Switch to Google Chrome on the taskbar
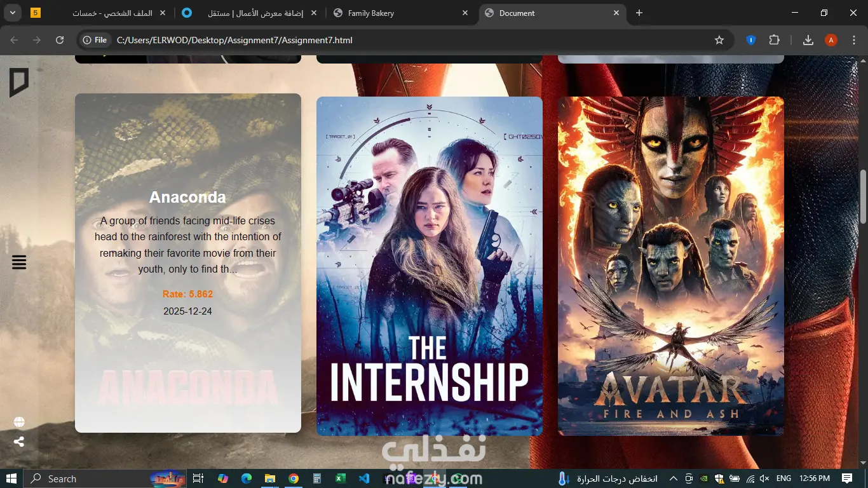868x488 pixels. coord(293,478)
